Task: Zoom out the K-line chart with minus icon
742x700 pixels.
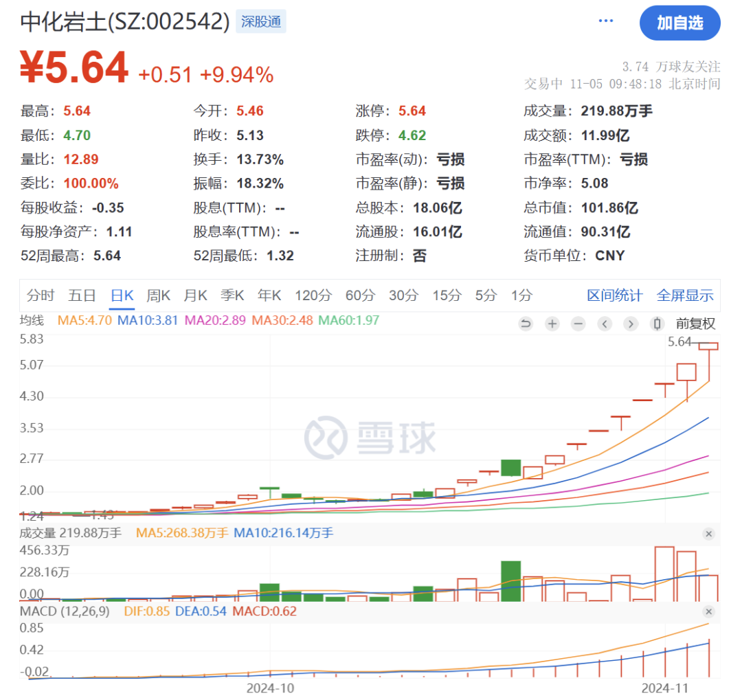Action: coord(578,324)
